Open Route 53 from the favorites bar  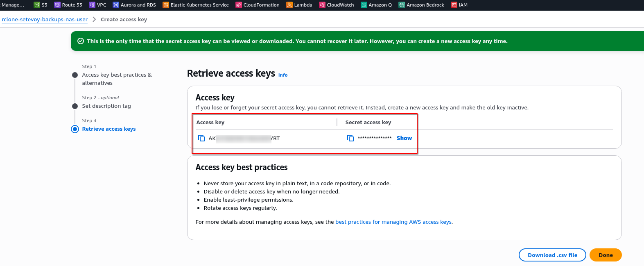coord(57,5)
